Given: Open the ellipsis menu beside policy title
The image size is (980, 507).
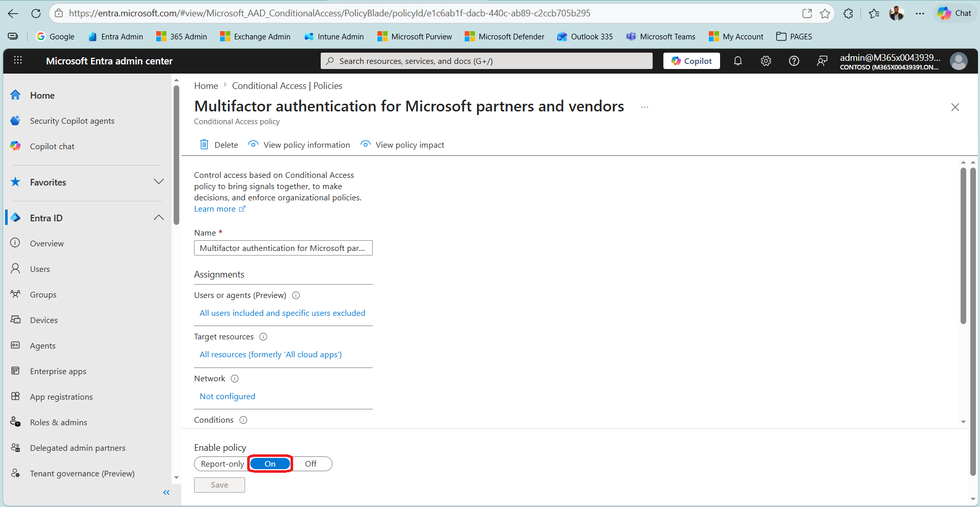Looking at the screenshot, I should click(x=644, y=107).
